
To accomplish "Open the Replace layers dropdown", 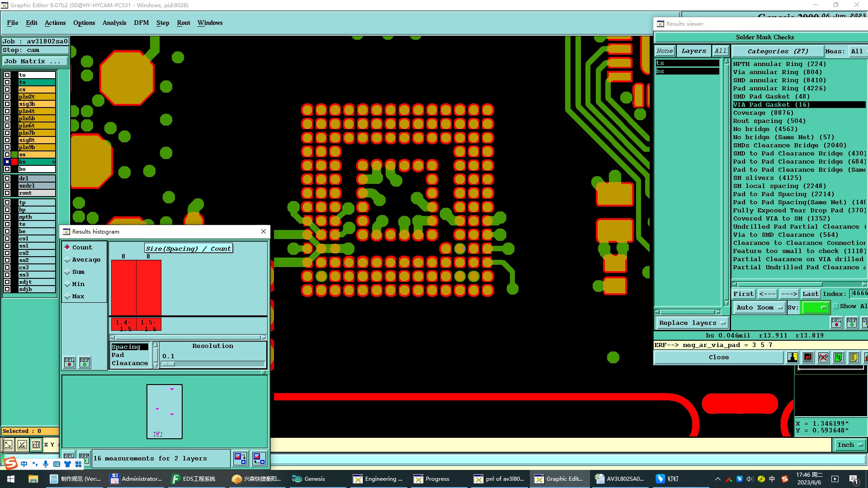I will (x=692, y=323).
